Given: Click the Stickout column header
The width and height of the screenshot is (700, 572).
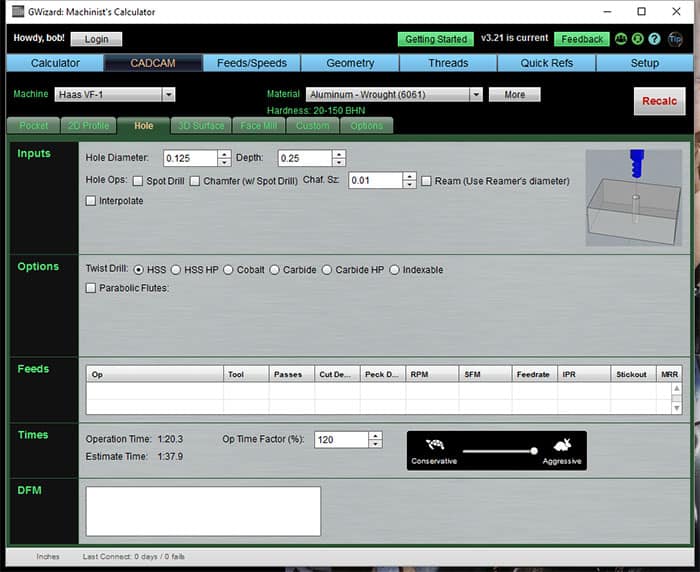Looking at the screenshot, I should pos(633,374).
